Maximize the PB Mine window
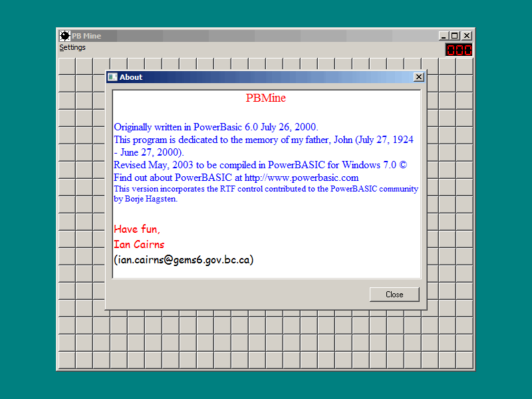 (x=455, y=36)
